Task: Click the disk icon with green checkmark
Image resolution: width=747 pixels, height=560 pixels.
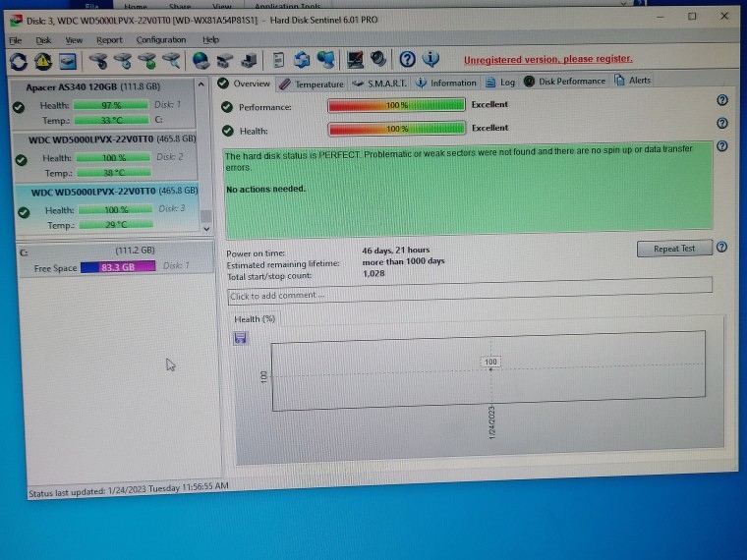Action: click(147, 61)
